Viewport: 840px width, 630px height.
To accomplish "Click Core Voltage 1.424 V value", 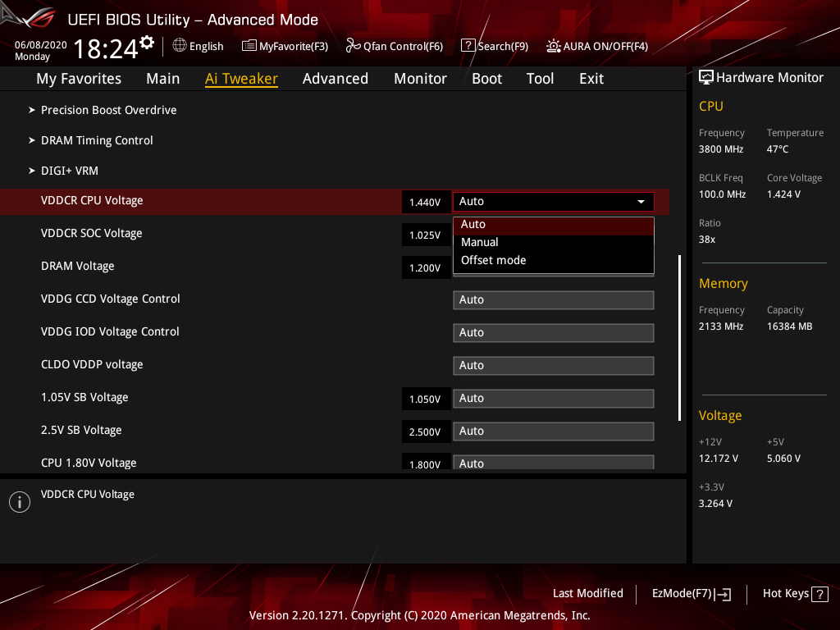I will [783, 194].
